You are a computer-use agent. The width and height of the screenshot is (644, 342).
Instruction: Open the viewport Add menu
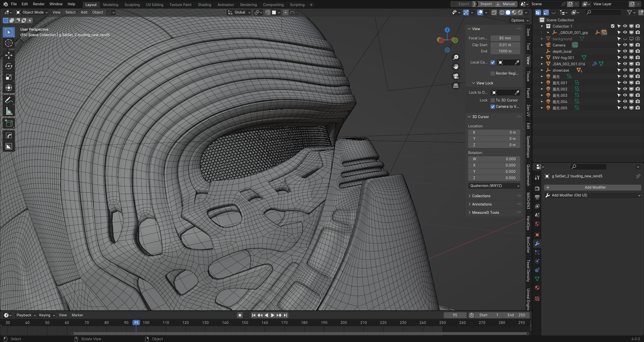pyautogui.click(x=84, y=12)
